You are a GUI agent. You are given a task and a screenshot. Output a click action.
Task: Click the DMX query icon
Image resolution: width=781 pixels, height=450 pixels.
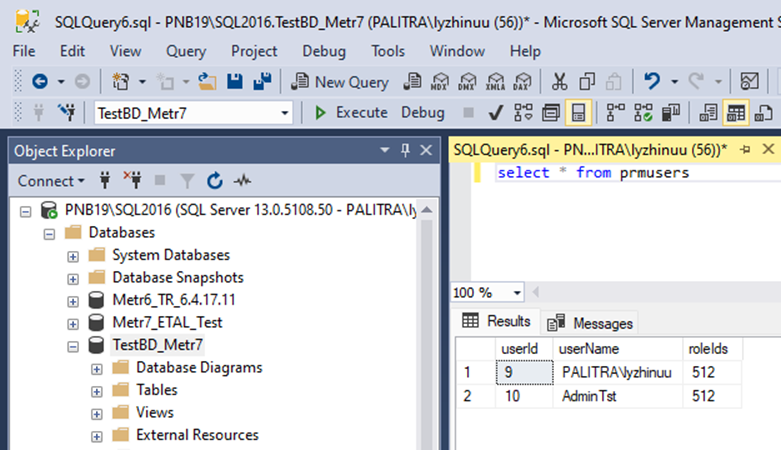point(467,81)
